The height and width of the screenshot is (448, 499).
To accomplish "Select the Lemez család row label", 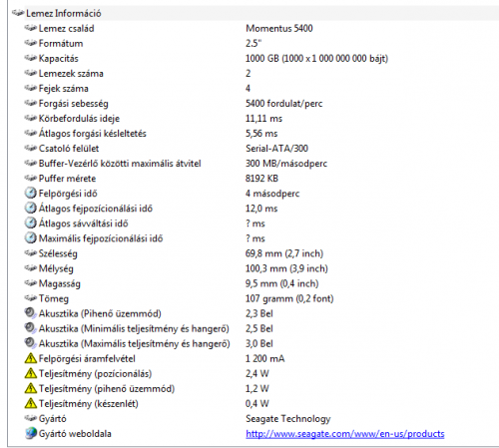I will (x=66, y=28).
